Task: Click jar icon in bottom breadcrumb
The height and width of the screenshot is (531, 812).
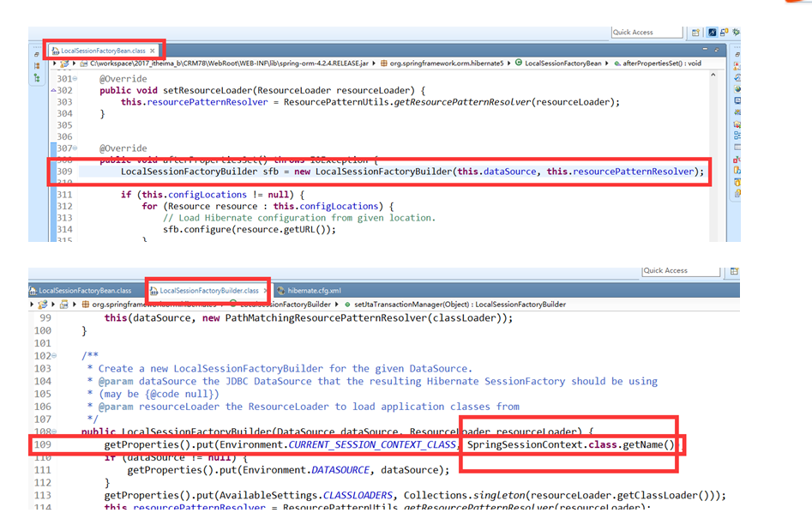Action: (64, 305)
